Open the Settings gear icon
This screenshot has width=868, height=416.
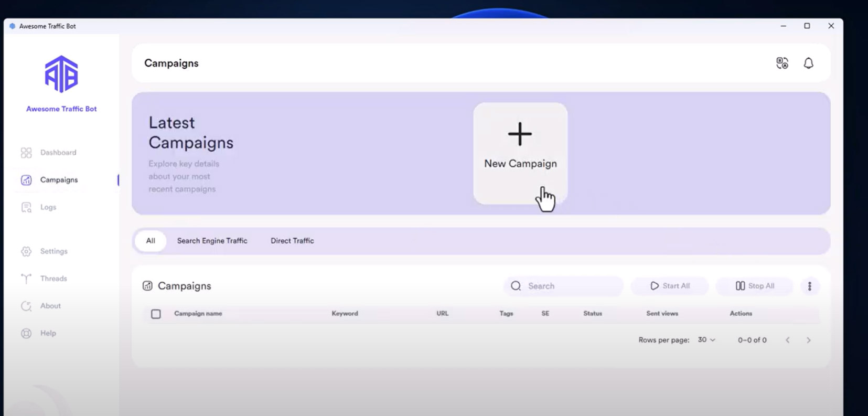(x=26, y=251)
